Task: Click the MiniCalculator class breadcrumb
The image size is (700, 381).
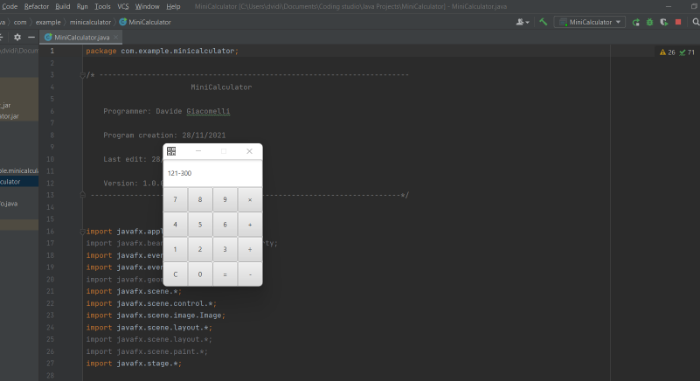Action: pyautogui.click(x=145, y=22)
